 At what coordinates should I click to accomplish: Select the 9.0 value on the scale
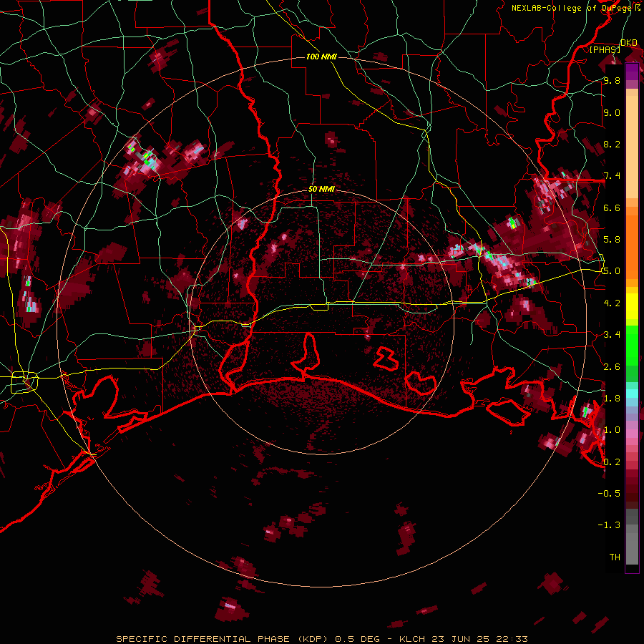click(612, 113)
